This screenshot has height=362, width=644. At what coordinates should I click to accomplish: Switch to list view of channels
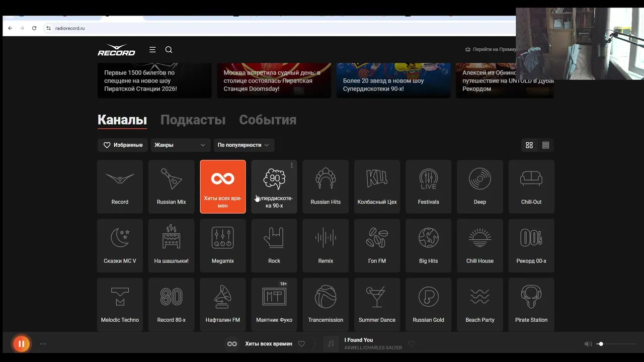(545, 145)
